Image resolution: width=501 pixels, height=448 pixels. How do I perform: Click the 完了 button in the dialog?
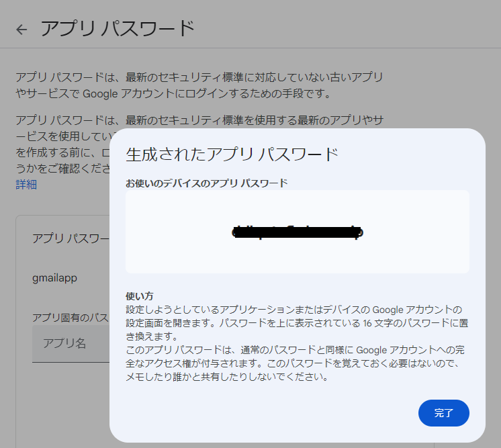(443, 413)
